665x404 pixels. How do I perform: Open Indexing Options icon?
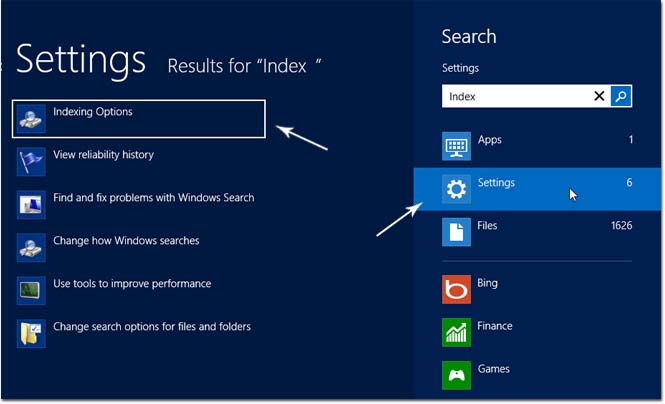31,119
